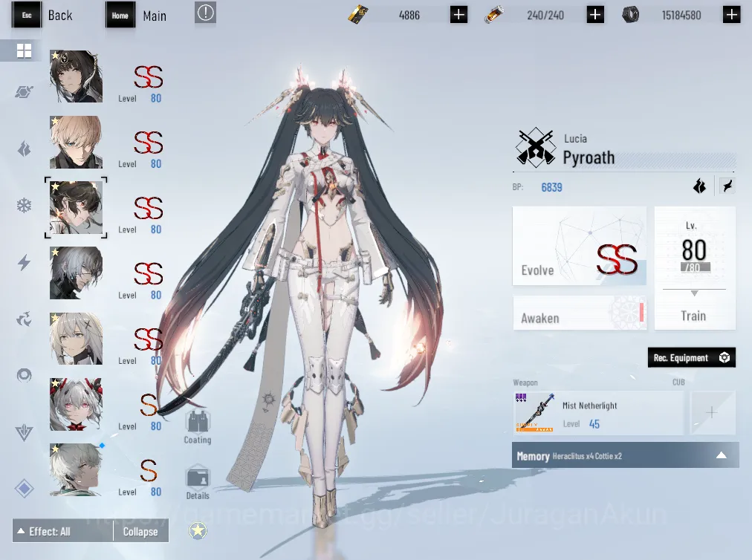Click the cog currency icon
The width and height of the screenshot is (752, 560).
pos(630,15)
